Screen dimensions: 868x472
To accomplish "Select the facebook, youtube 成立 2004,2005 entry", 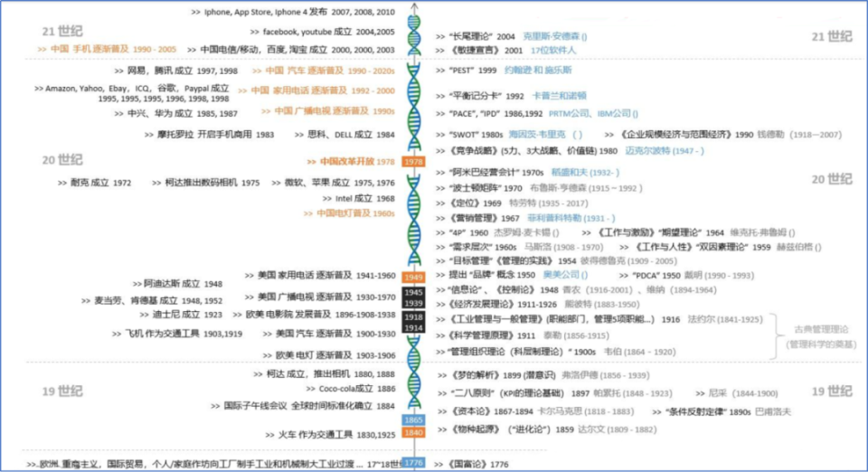I will pos(322,32).
